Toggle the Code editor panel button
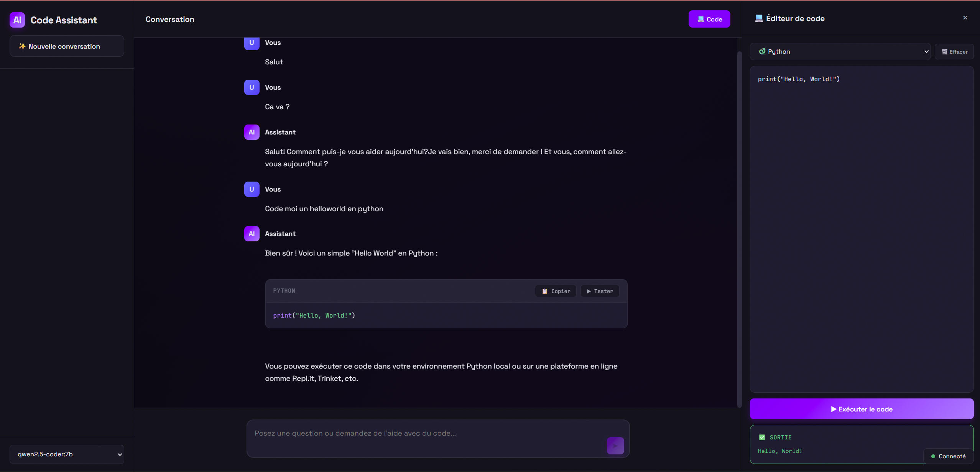Image resolution: width=980 pixels, height=472 pixels. [x=709, y=19]
